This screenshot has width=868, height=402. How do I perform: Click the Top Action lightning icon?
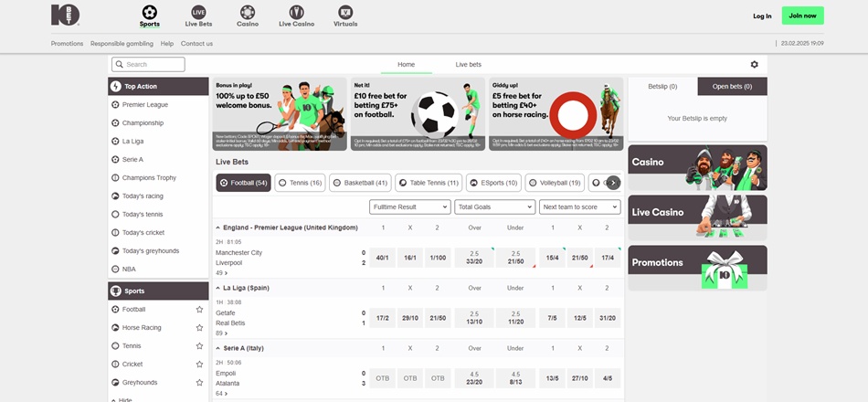[x=116, y=87]
